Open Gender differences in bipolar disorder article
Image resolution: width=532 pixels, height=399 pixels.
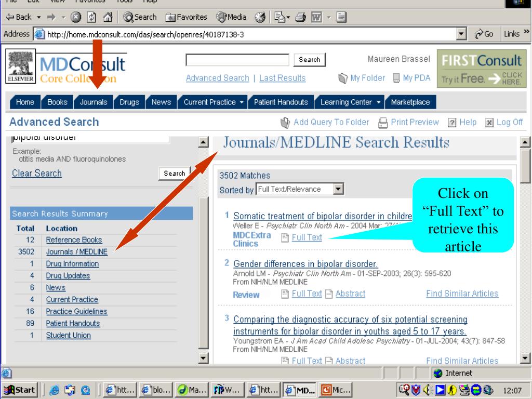tap(305, 263)
